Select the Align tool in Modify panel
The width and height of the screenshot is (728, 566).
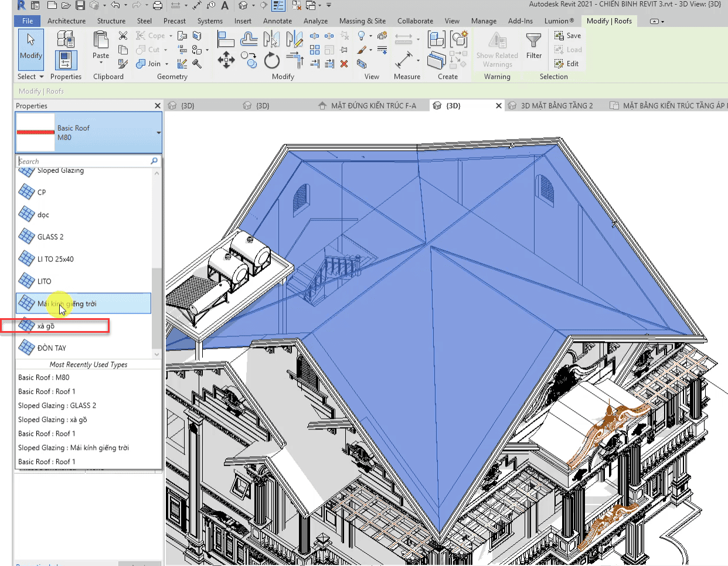click(226, 39)
